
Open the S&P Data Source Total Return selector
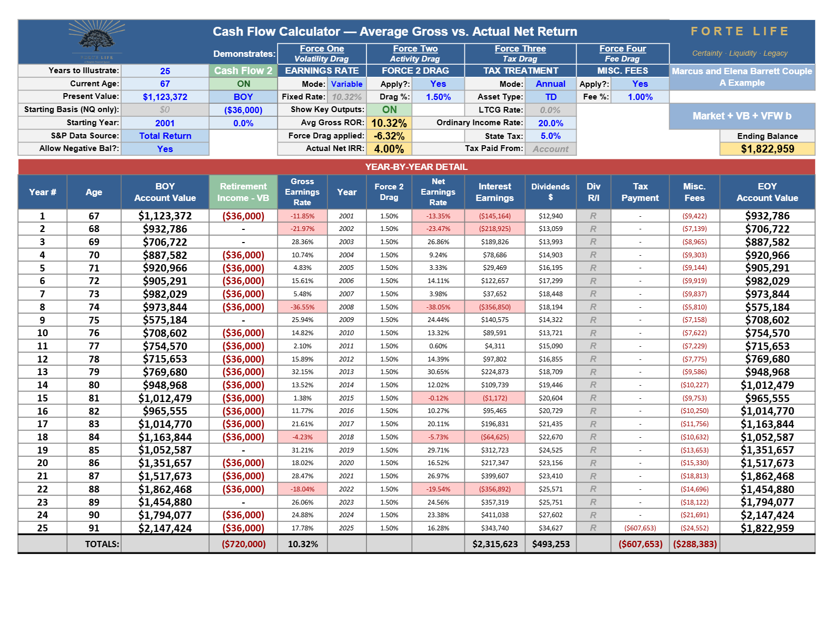pos(165,136)
